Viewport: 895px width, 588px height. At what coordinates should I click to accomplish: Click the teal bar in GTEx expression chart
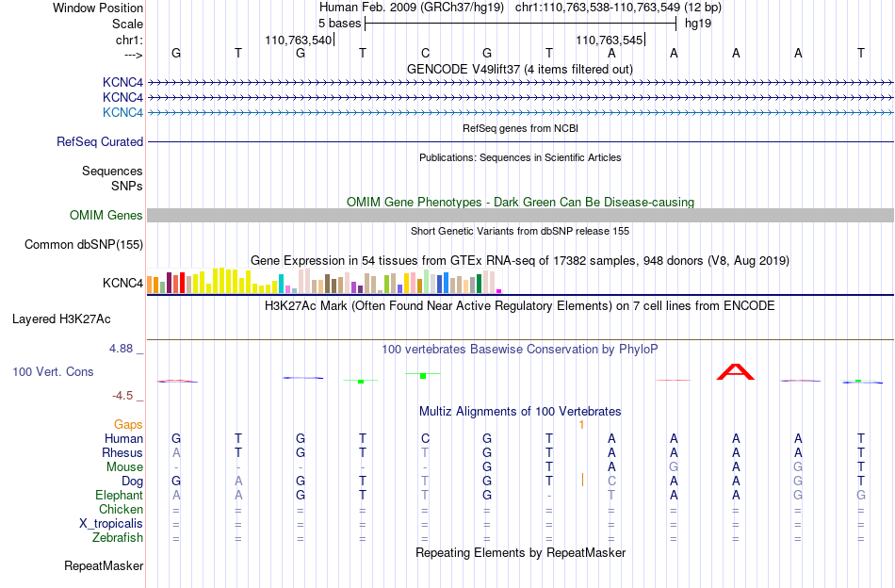click(282, 283)
